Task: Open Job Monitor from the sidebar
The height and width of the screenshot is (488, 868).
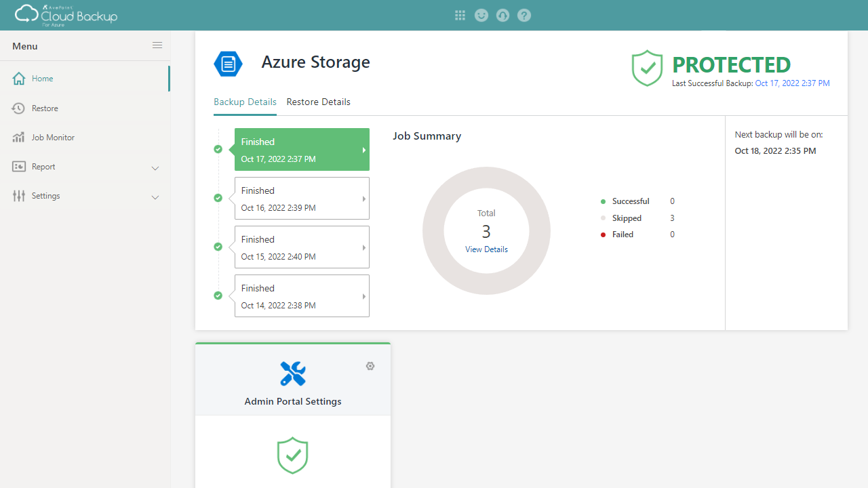Action: tap(85, 138)
